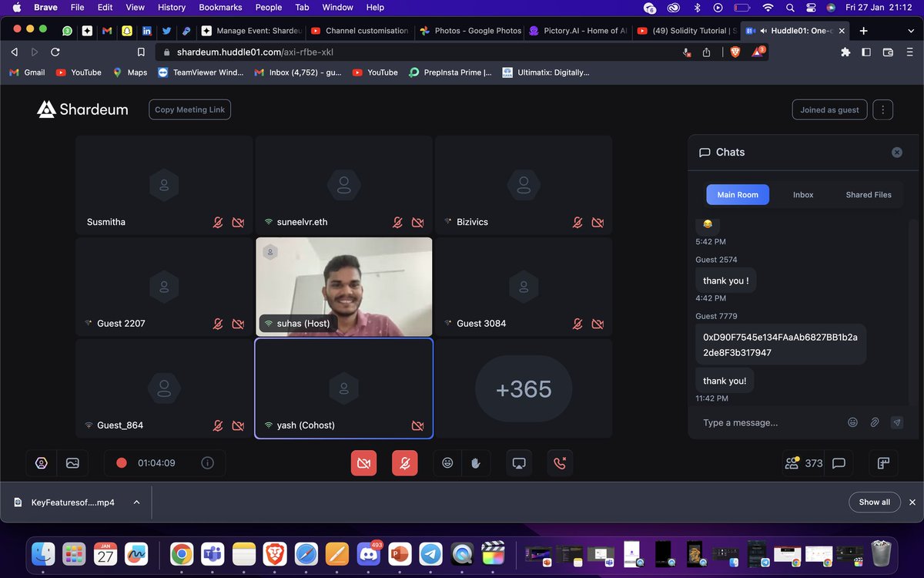The image size is (924, 578).
Task: Attach a file in the chat via paperclip
Action: point(875,422)
